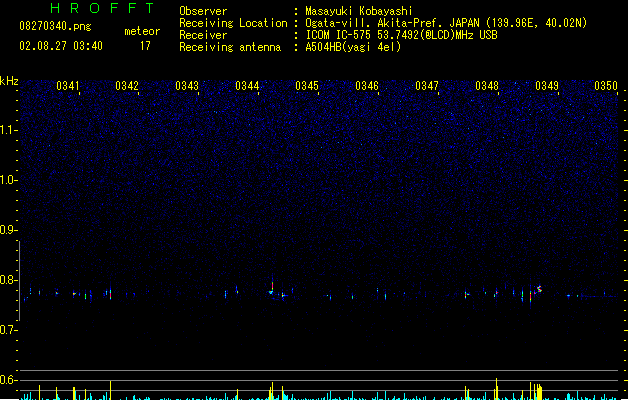Click the 1.1 kHz axis label
Viewport: 629px width, 400px height.
pyautogui.click(x=8, y=130)
